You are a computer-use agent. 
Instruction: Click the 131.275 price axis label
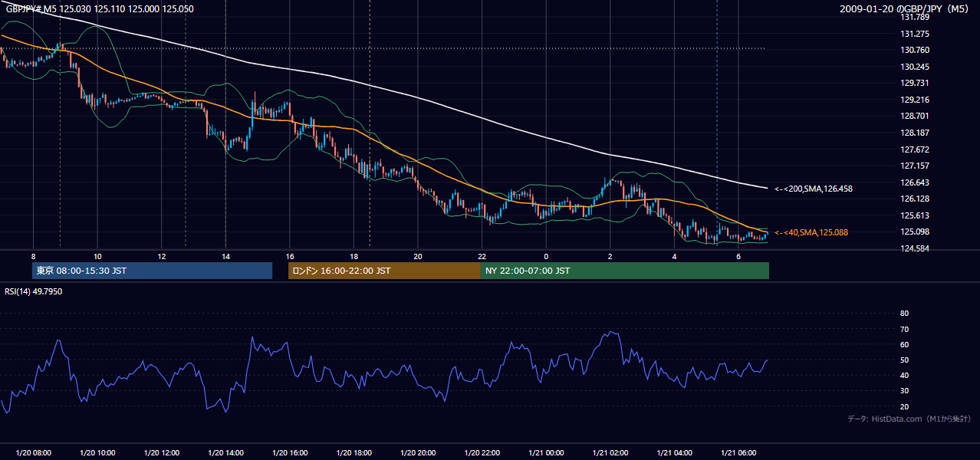pyautogui.click(x=915, y=34)
